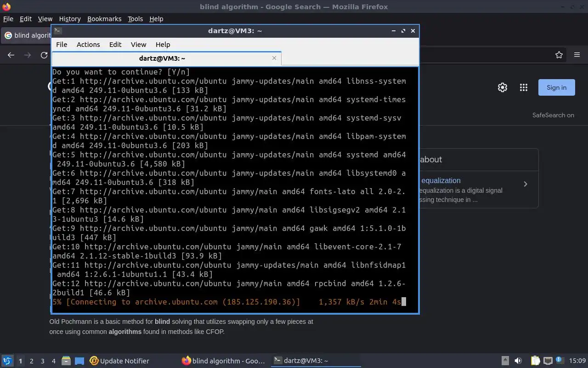Click the Get:7 fonts-lato download line
This screenshot has width=588, height=368.
pos(229,196)
